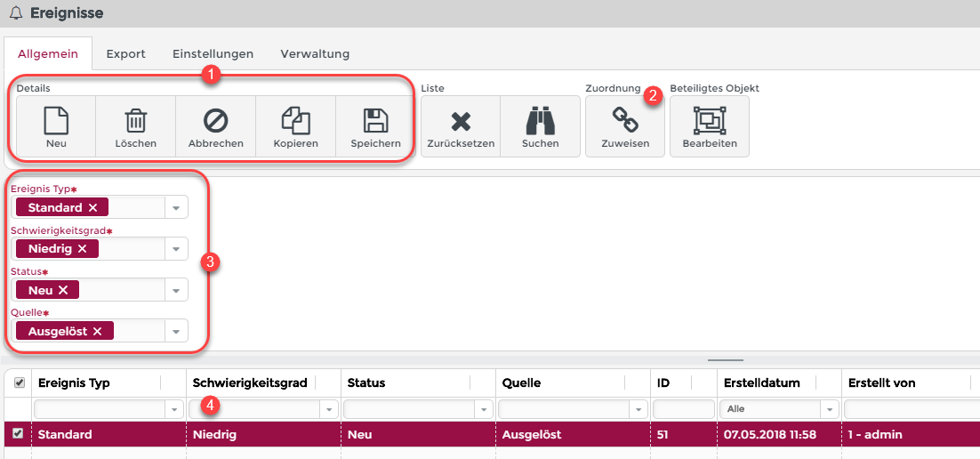Remove the Ausgelöst tag with its X
The width and height of the screenshot is (980, 459).
pyautogui.click(x=98, y=331)
